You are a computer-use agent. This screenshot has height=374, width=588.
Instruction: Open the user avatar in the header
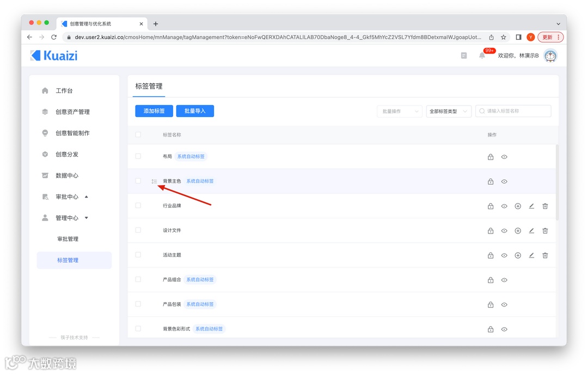550,56
